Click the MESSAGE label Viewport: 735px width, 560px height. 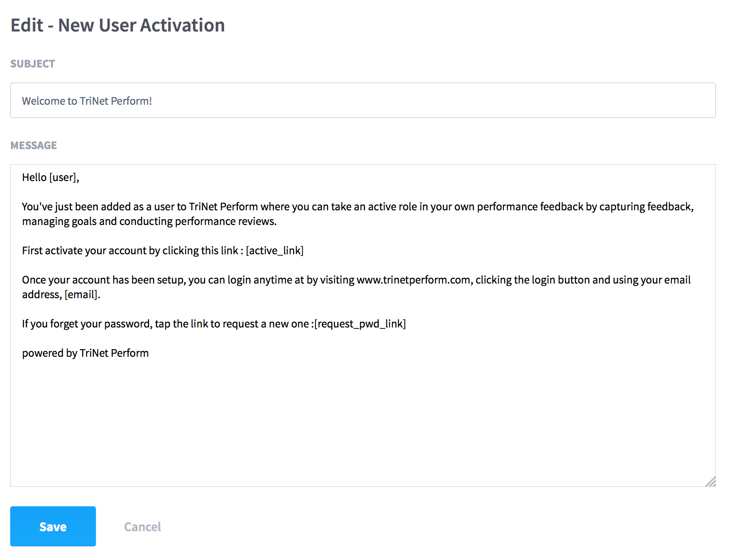click(34, 146)
